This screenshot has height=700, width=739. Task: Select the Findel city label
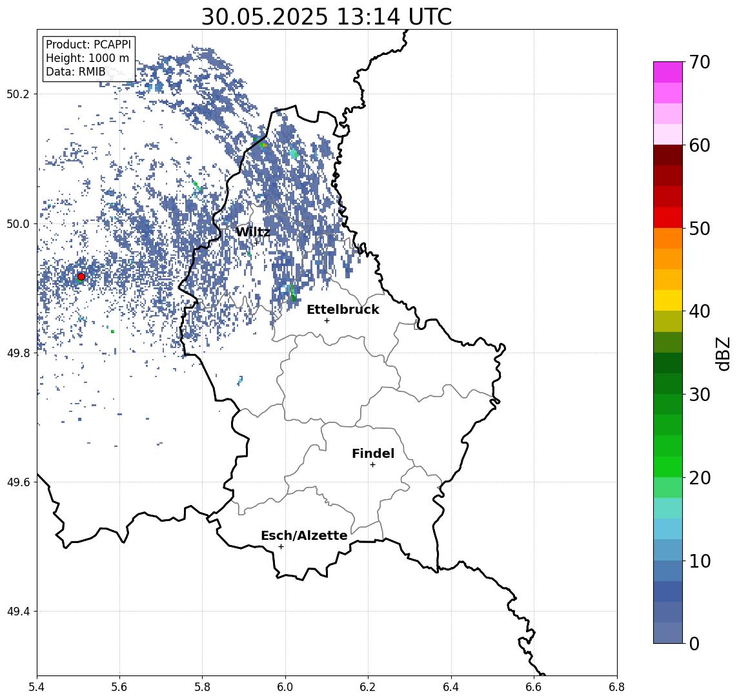tap(373, 453)
